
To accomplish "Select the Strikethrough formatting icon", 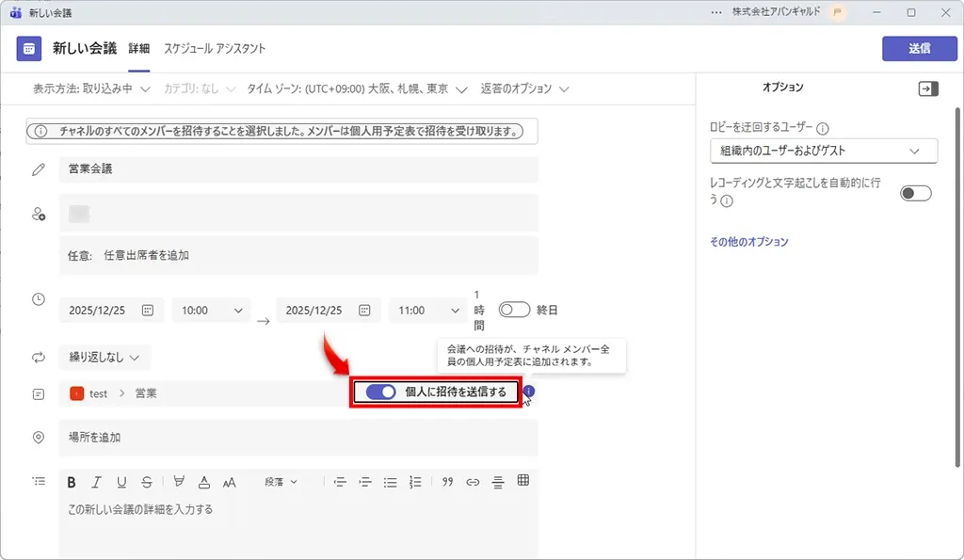I will (147, 482).
